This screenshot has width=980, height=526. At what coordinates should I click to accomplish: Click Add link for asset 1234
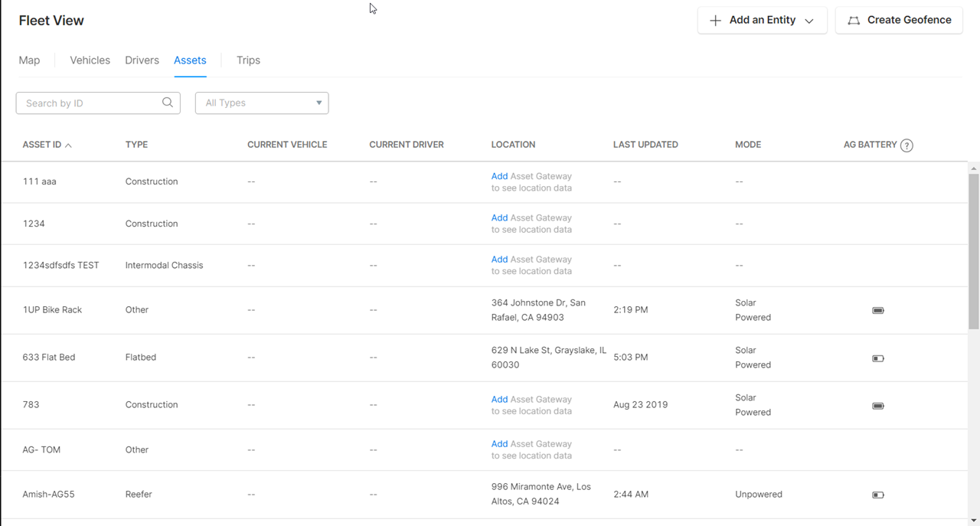click(x=499, y=217)
